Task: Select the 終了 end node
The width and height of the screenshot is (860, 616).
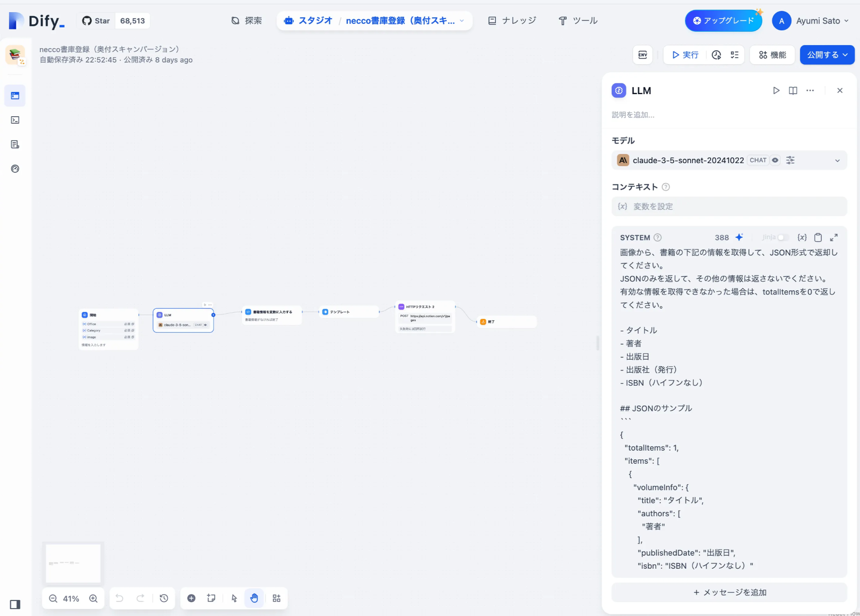Action: tap(507, 322)
